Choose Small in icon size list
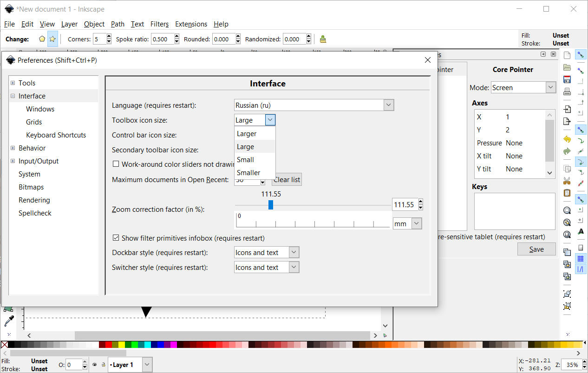The width and height of the screenshot is (588, 373). 255,159
